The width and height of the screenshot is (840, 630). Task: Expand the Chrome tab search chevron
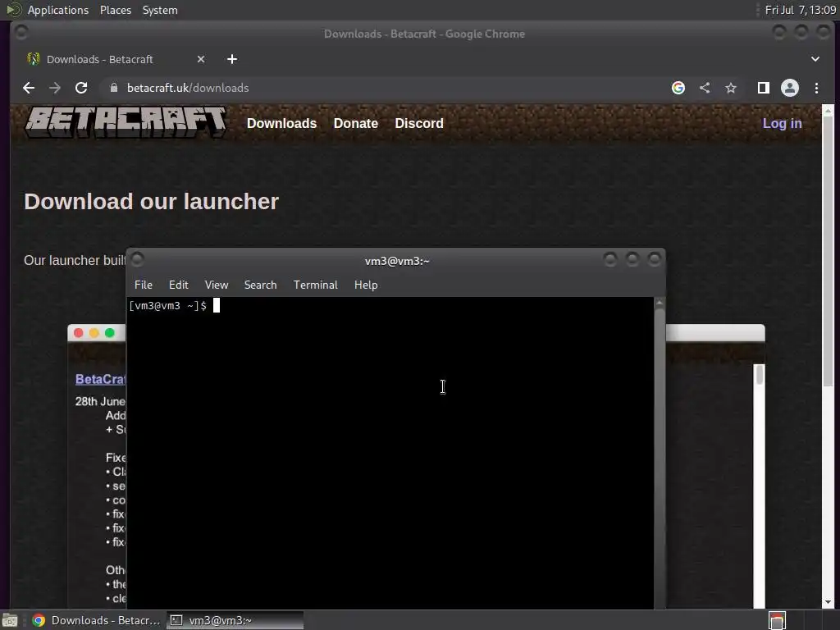point(815,59)
